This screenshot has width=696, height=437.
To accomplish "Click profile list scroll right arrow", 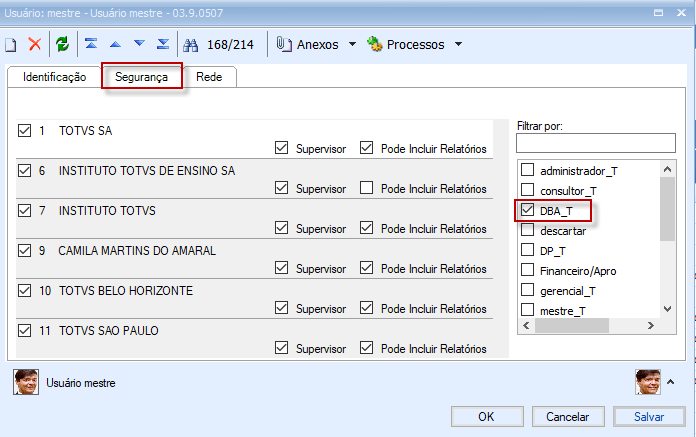I will pos(651,326).
